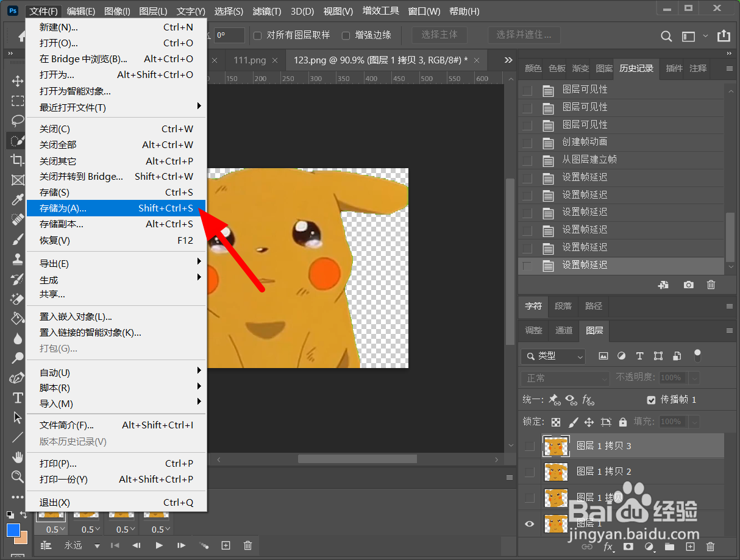
Task: Open 滤镜(T) menu
Action: tap(266, 11)
